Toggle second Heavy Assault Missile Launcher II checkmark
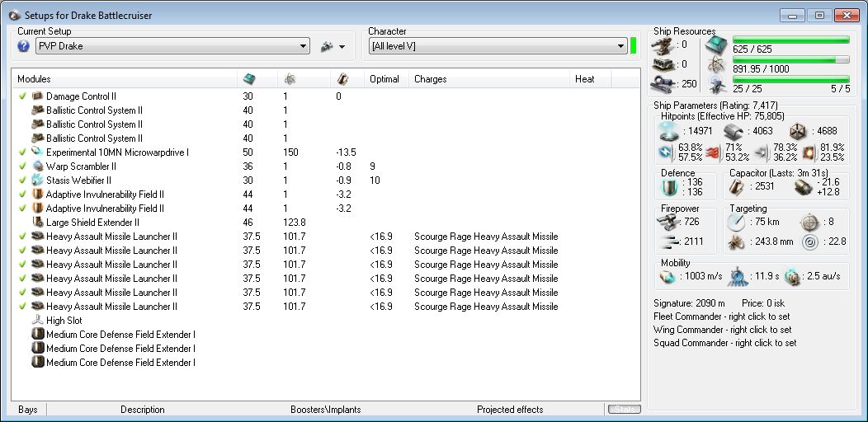Screen dimensions: 868x422 click(23, 250)
